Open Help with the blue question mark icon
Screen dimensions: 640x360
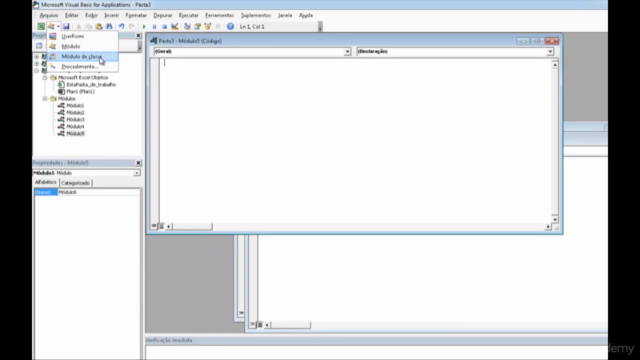click(x=230, y=27)
